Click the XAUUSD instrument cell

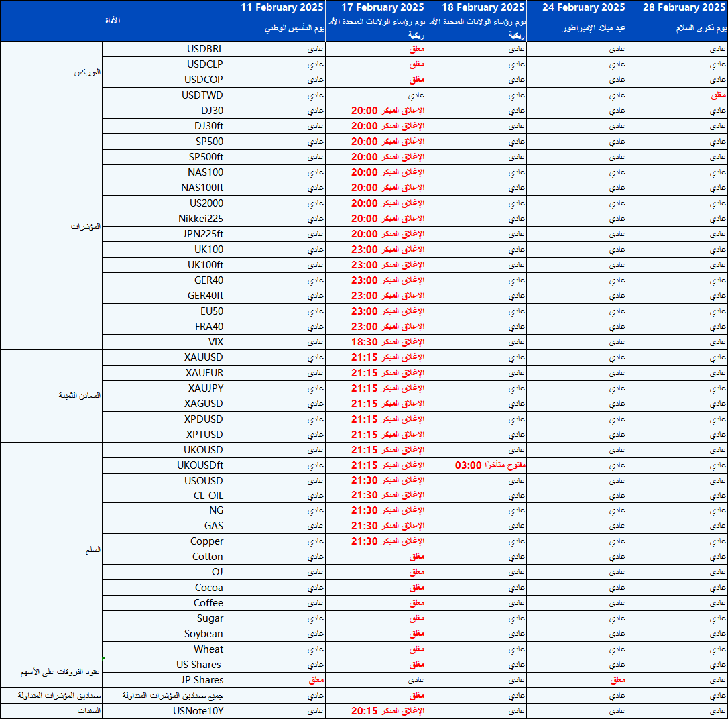pyautogui.click(x=164, y=357)
